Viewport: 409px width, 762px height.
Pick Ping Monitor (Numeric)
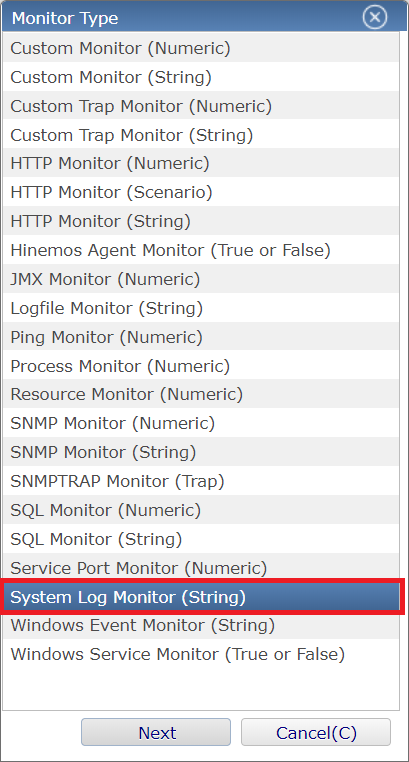click(201, 337)
